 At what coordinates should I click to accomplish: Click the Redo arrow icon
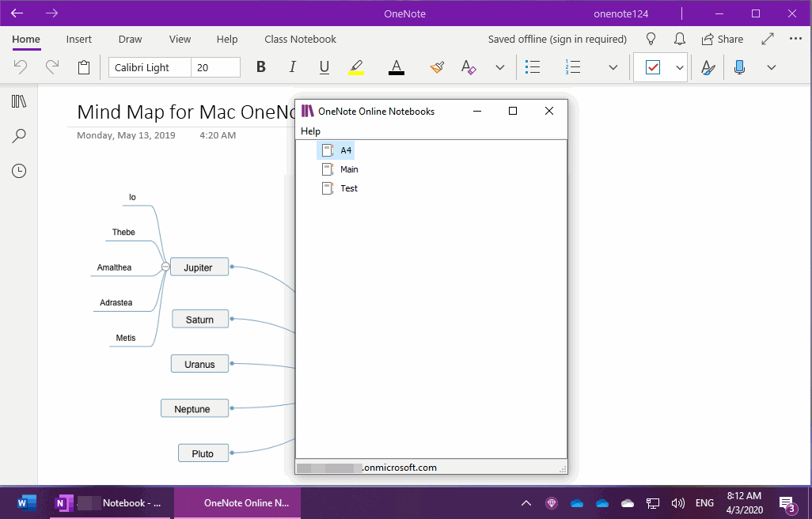pyautogui.click(x=51, y=67)
